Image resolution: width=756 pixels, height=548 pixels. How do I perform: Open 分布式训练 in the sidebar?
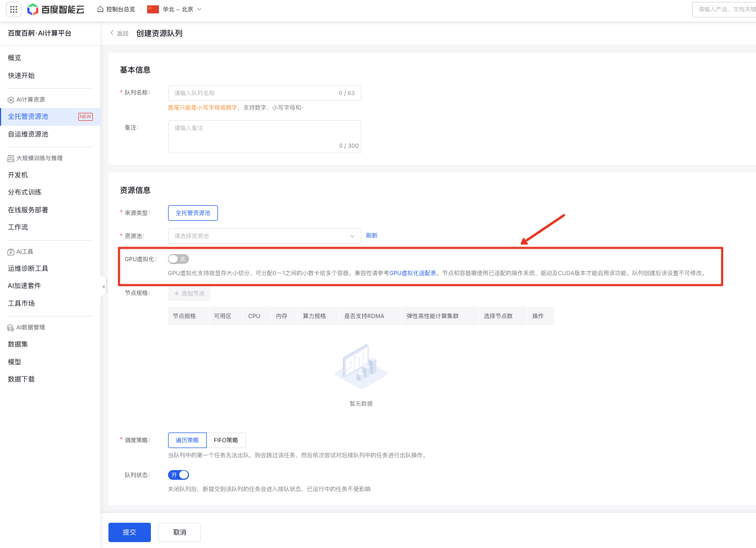pos(25,192)
